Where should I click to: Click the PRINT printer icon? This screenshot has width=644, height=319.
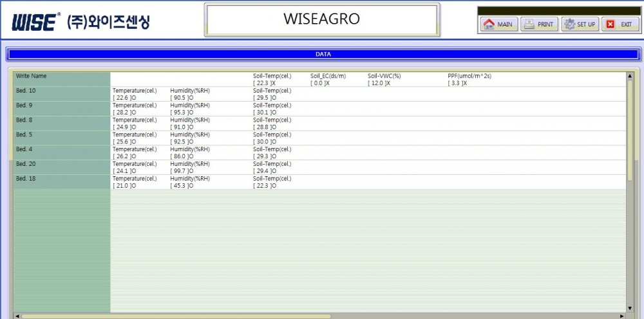pyautogui.click(x=530, y=24)
